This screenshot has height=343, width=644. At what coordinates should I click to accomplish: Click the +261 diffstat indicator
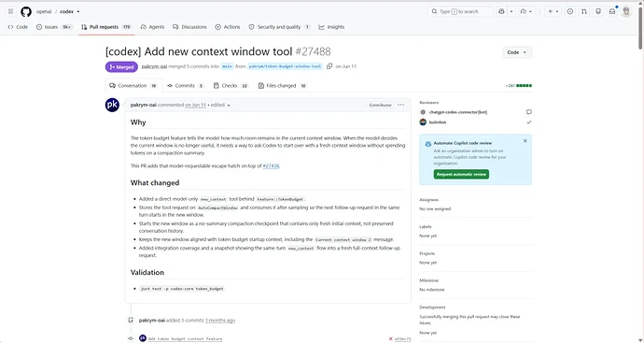click(518, 86)
